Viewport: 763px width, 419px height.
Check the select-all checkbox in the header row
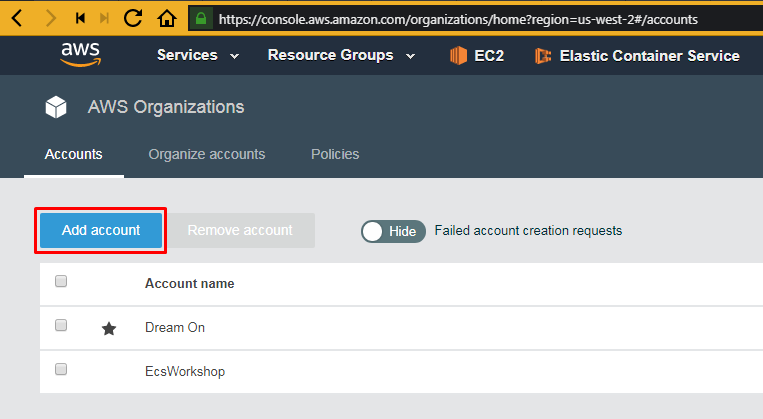pos(61,281)
